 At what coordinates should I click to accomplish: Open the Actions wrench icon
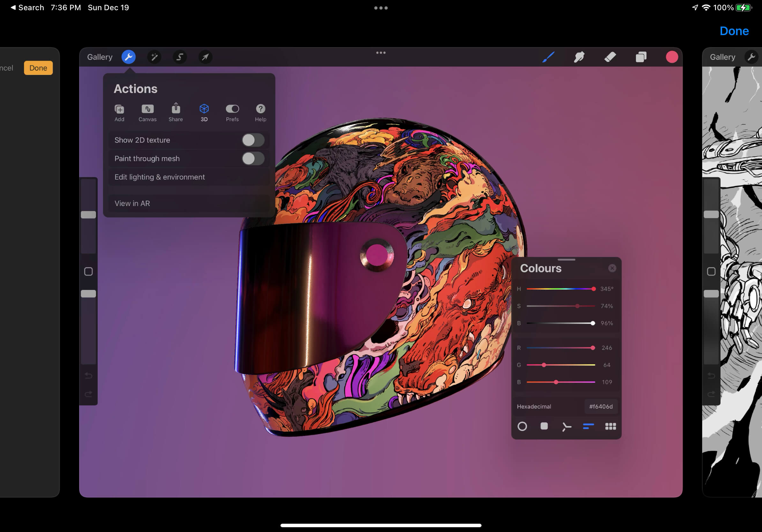point(129,57)
